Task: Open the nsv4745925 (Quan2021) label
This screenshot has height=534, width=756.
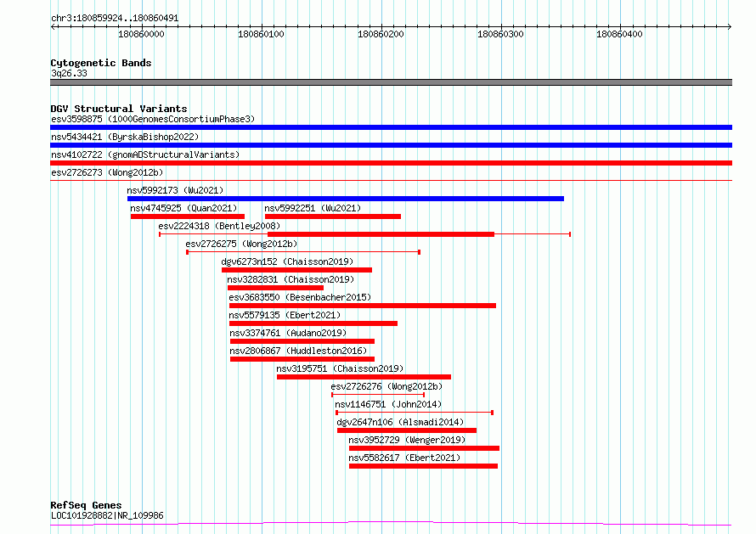Action: [183, 208]
